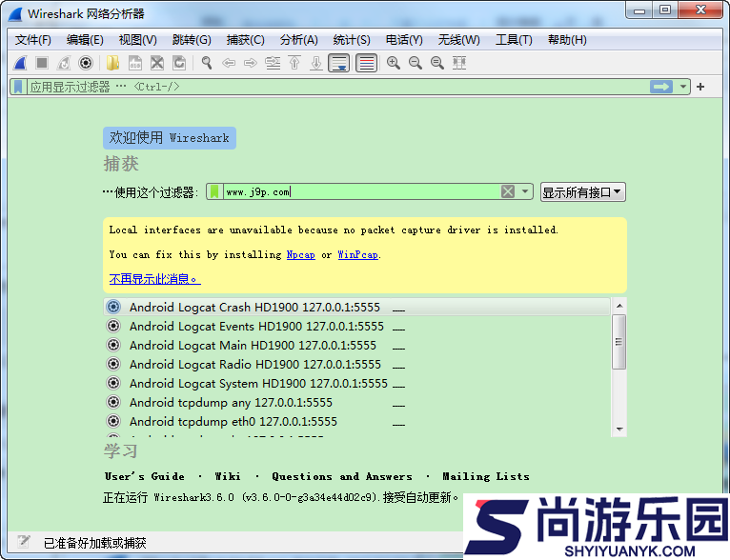
Task: Open 视图(V) menu
Action: point(138,40)
